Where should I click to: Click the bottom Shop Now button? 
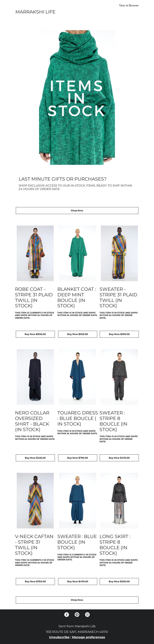77,600
